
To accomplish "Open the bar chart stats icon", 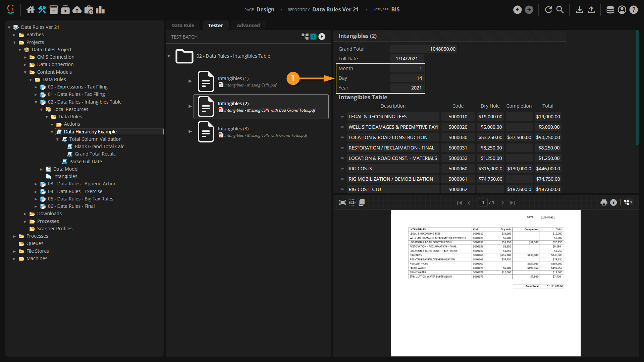I will [100, 10].
